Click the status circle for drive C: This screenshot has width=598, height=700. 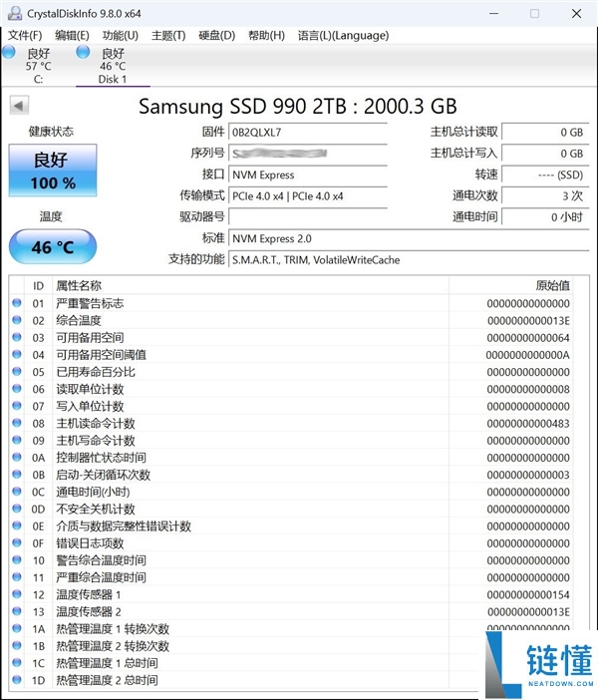(9, 52)
